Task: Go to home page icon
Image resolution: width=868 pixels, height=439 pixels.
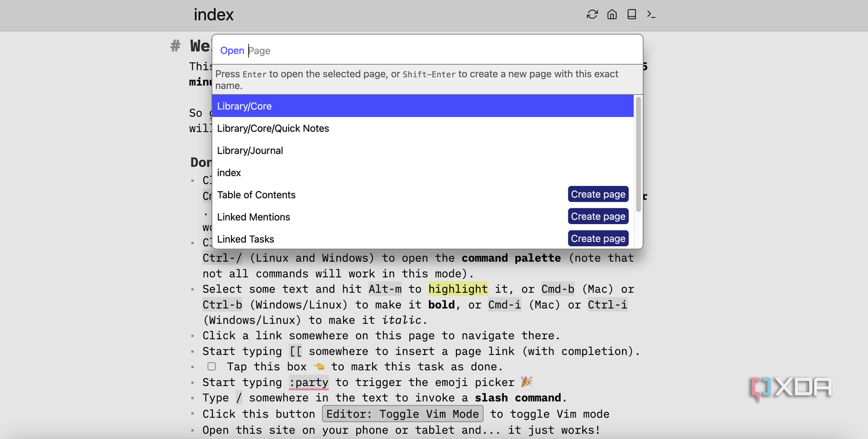Action: click(612, 14)
